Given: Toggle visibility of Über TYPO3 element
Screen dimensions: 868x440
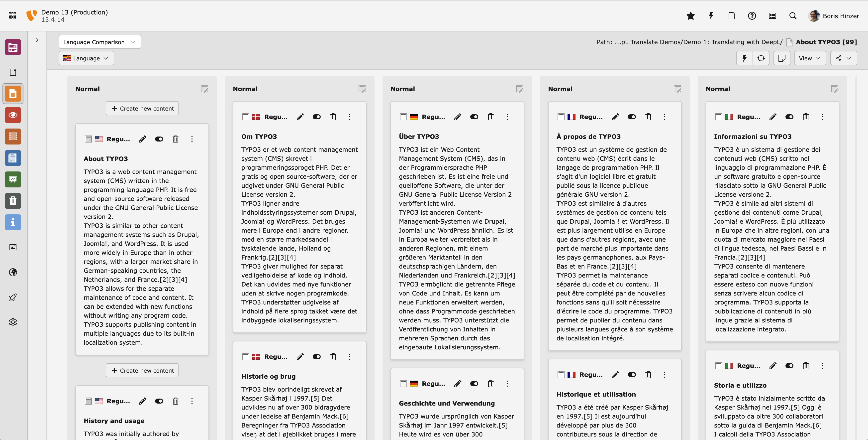Looking at the screenshot, I should point(475,117).
